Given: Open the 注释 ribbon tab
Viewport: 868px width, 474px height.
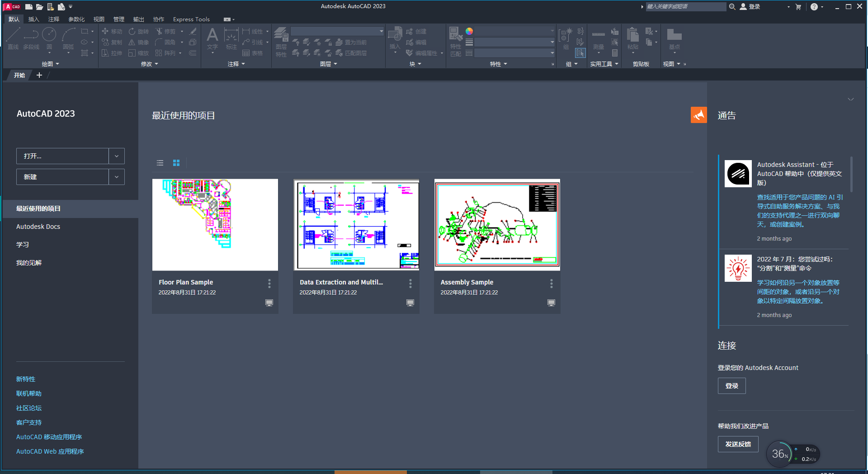Looking at the screenshot, I should coord(54,19).
